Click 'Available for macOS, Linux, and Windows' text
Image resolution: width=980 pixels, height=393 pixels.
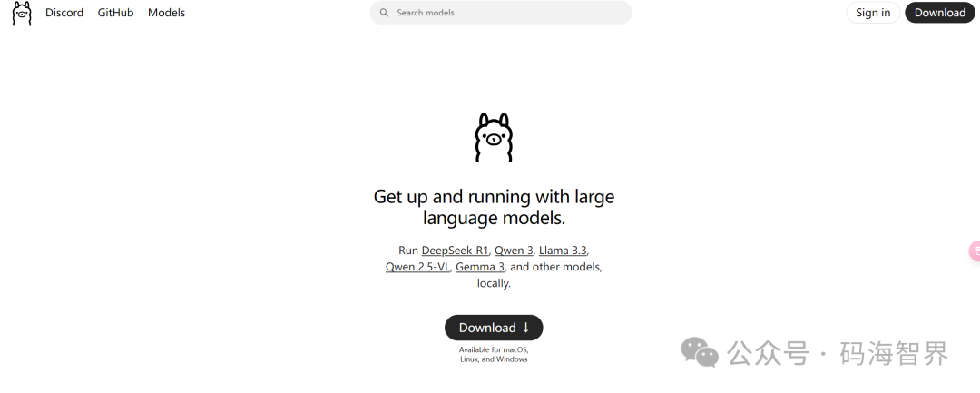point(494,354)
